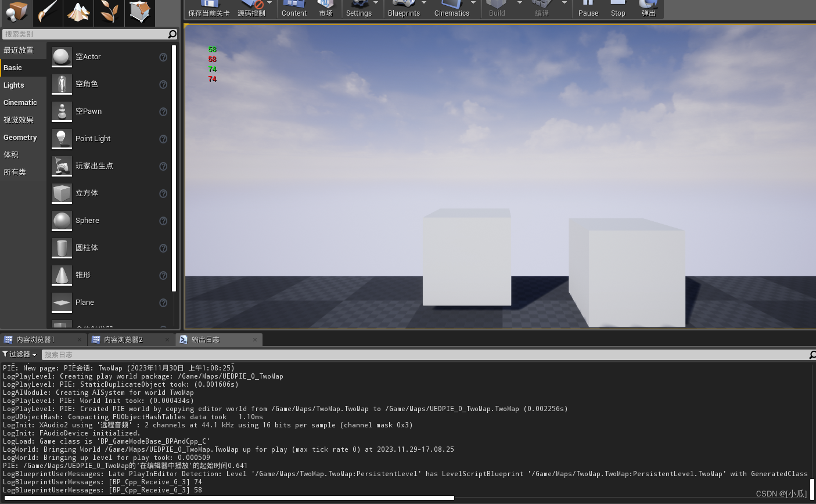816x504 pixels.
Task: Click 保存当前关卡 save level button
Action: (x=209, y=9)
